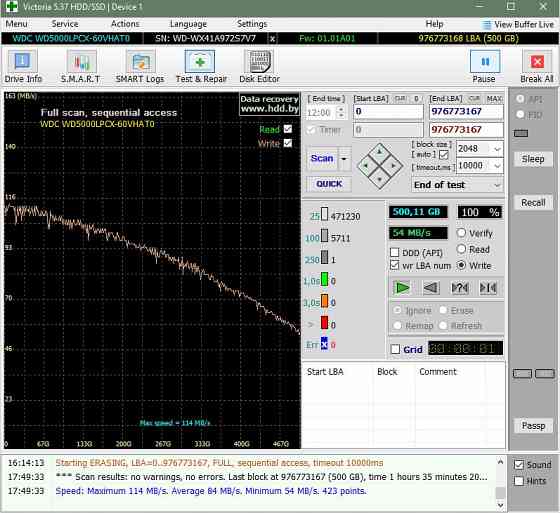The width and height of the screenshot is (560, 513).
Task: Click the rewind scan arrow button
Action: [x=431, y=288]
